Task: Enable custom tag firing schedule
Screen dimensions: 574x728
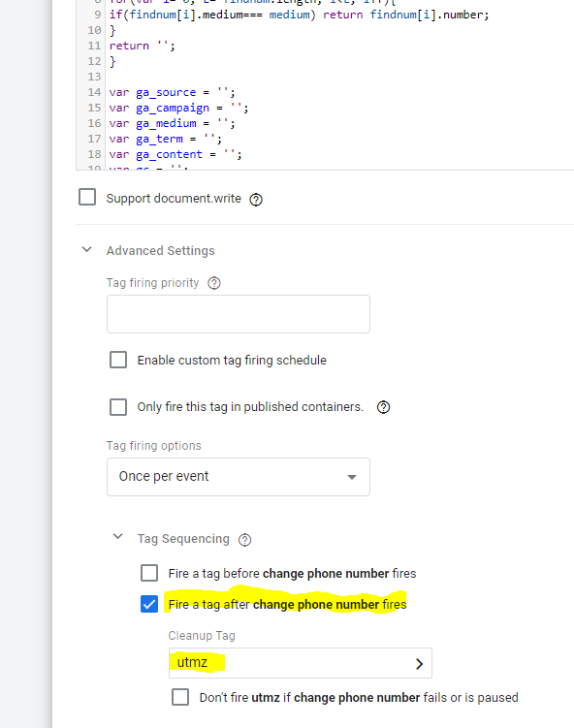Action: pyautogui.click(x=118, y=360)
